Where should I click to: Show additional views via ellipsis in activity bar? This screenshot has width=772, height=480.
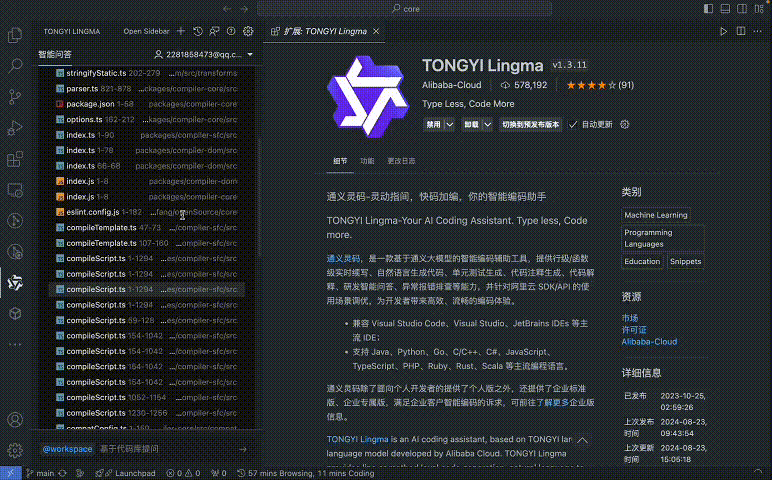click(x=15, y=345)
